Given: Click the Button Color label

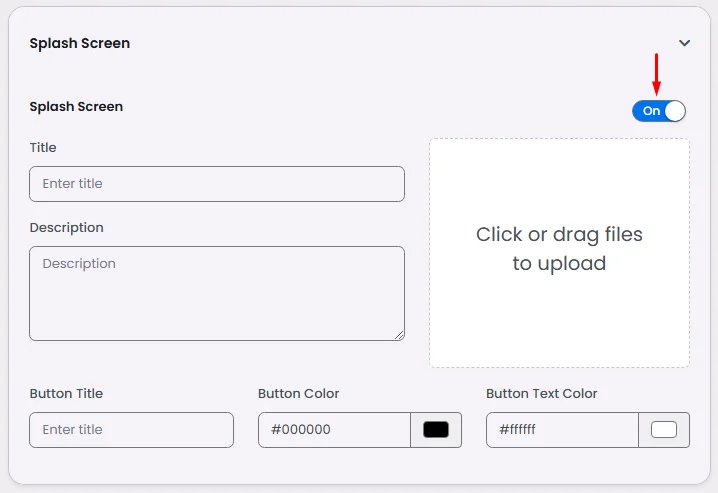Looking at the screenshot, I should (x=298, y=394).
